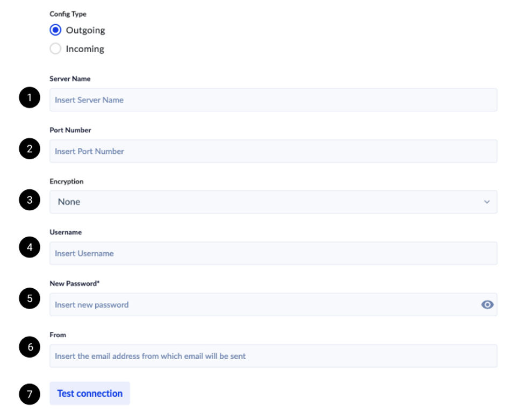Click the number 3 step badge
This screenshot has height=420, width=516.
tap(30, 200)
